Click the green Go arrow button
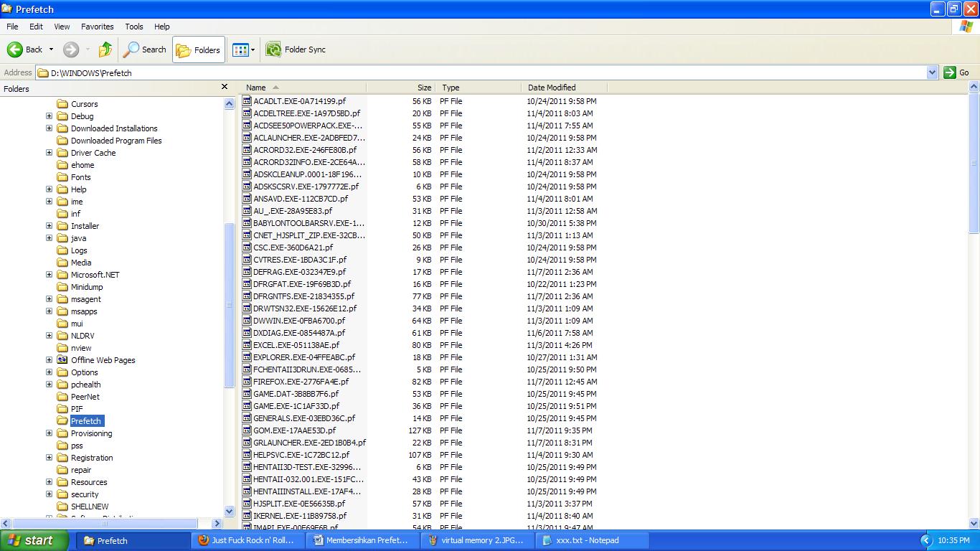This screenshot has width=980, height=551. coord(950,72)
